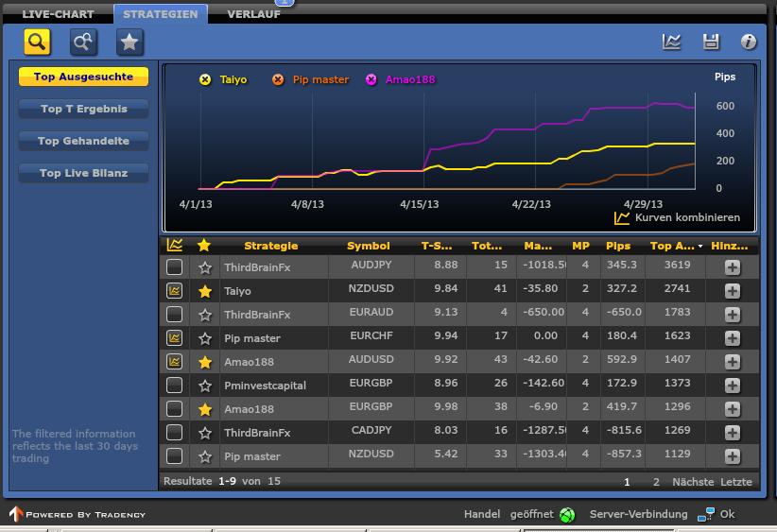
Task: Open the advanced search magnifier icon
Action: [83, 42]
